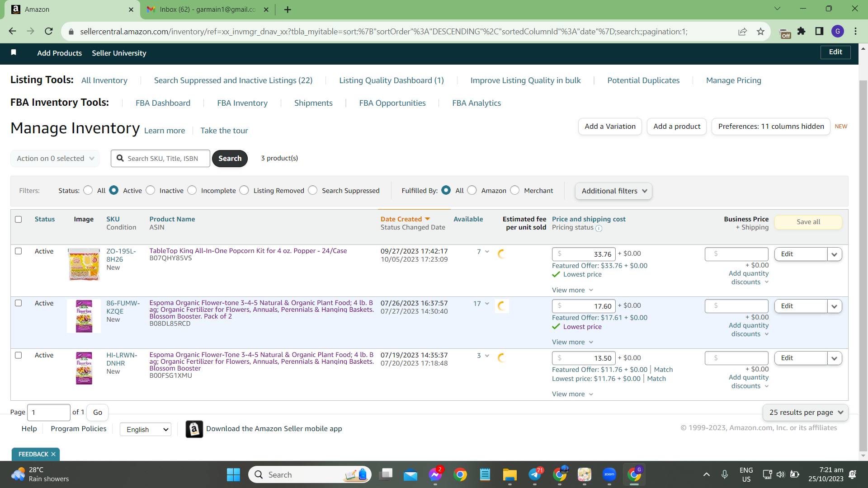Click the Page number input field
Viewport: 868px width, 488px height.
(49, 413)
